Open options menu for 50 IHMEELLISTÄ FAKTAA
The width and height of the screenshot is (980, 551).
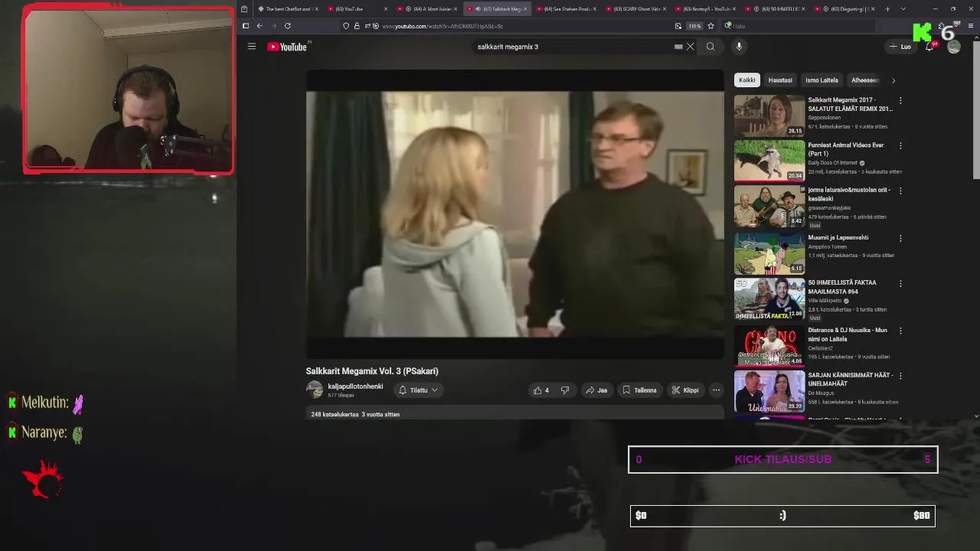[900, 283]
